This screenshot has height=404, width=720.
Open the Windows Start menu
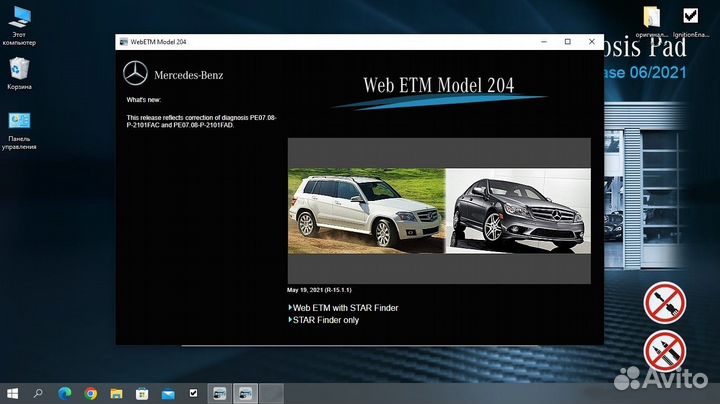pyautogui.click(x=13, y=393)
